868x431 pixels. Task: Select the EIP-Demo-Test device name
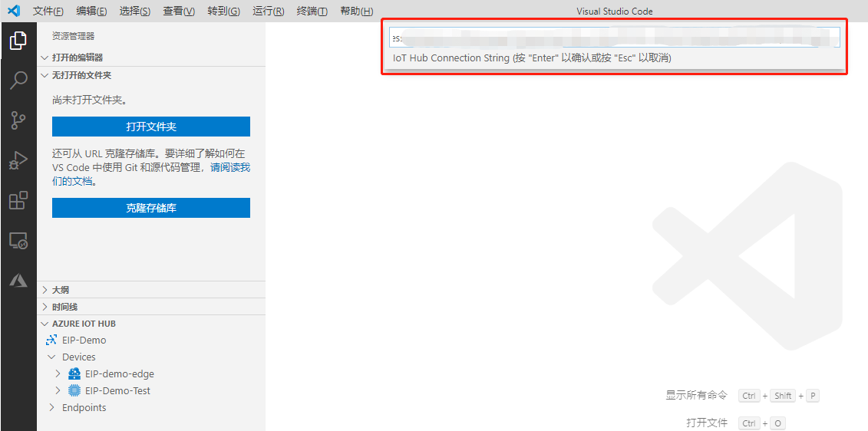tap(118, 390)
